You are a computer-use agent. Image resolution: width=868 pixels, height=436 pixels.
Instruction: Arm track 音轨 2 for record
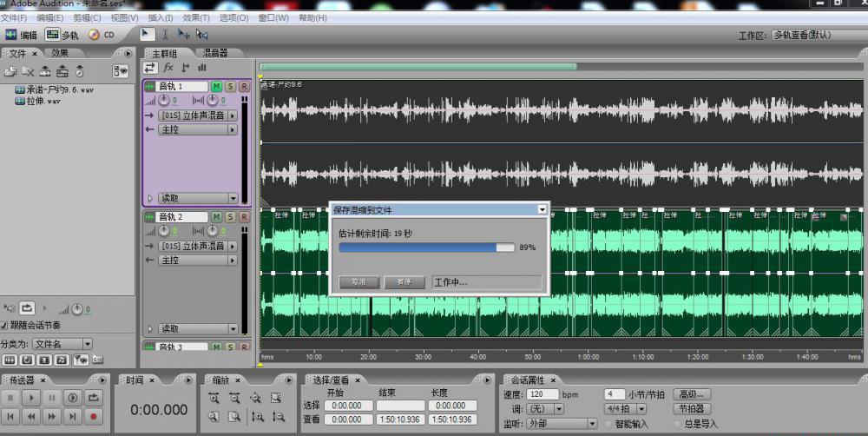tap(244, 216)
